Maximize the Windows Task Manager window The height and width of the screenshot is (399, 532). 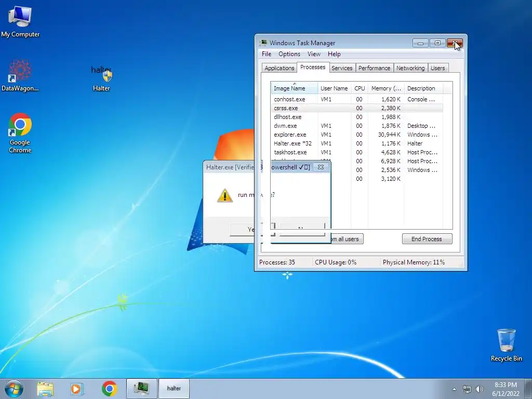click(x=437, y=43)
